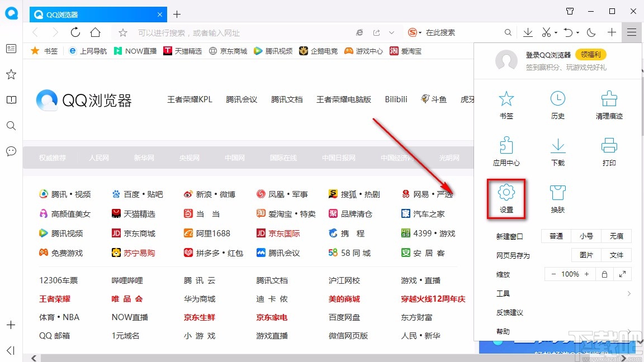Decrease page zoom with minus control
This screenshot has height=362, width=644.
[x=553, y=274]
